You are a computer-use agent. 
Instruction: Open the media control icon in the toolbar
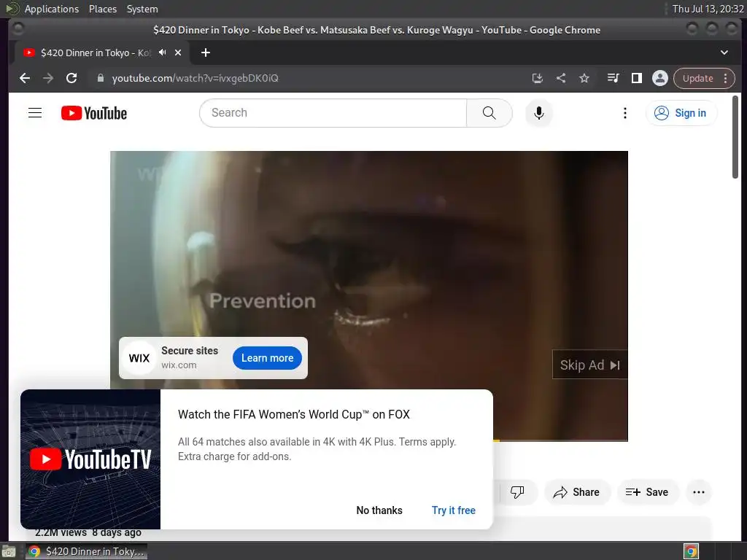(613, 78)
